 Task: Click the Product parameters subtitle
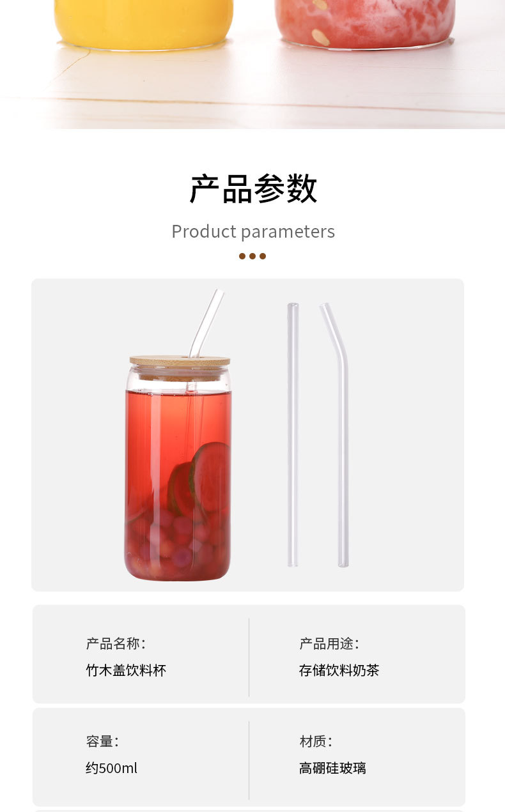pyautogui.click(x=253, y=231)
